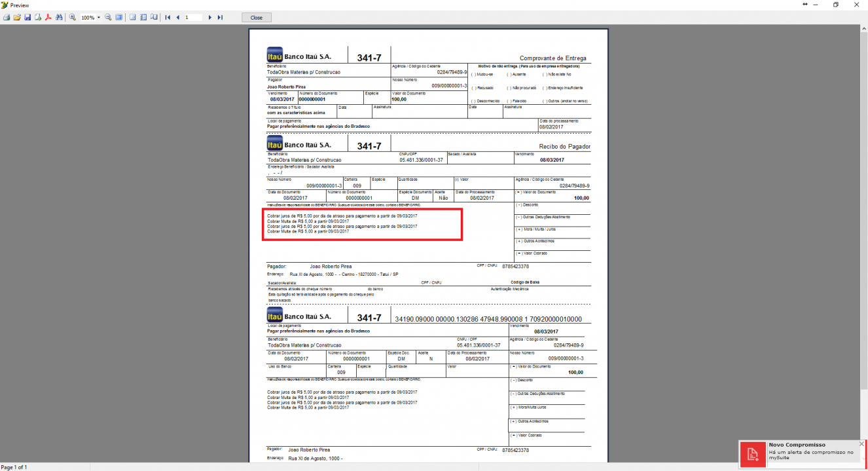The height and width of the screenshot is (471, 868).
Task: Print the boleto preview report
Action: 7,17
